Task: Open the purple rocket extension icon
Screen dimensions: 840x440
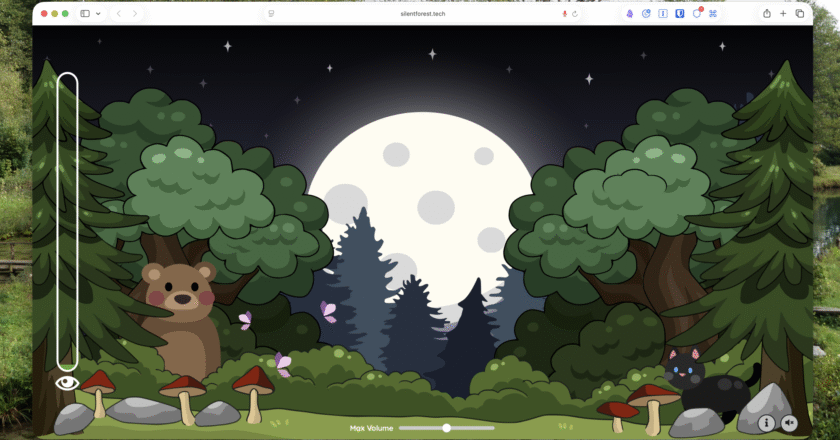Action: (x=630, y=13)
